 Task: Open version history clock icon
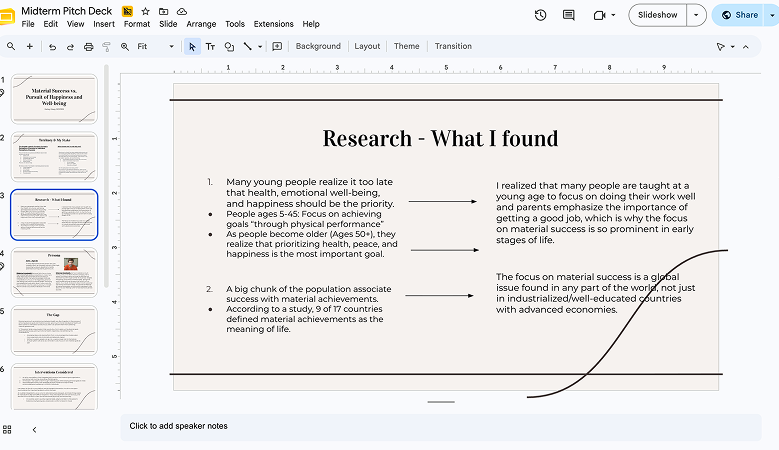coord(541,15)
